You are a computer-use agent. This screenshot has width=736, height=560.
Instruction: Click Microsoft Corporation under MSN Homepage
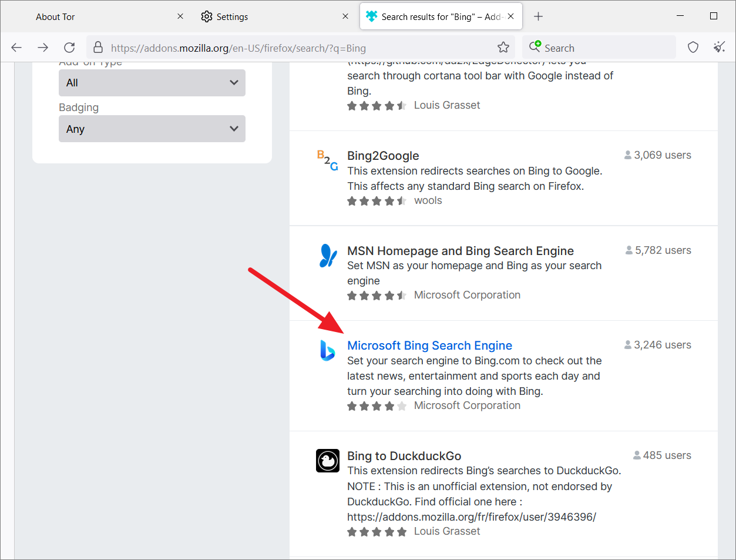[x=467, y=295]
